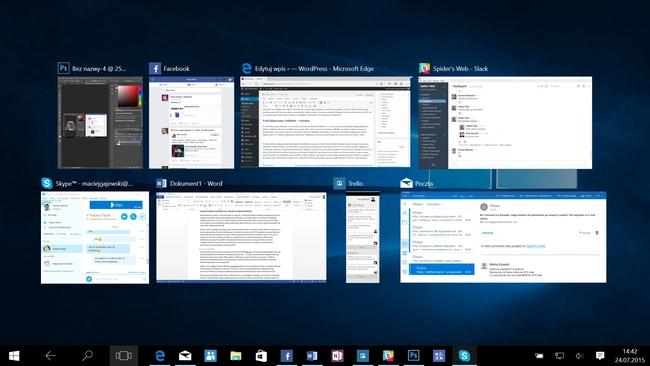
Task: Click the 'Spider's Web - Slack' title label
Action: [460, 69]
